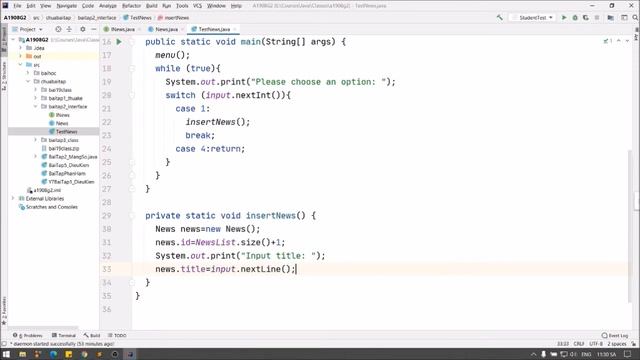Open IDE layout settings icon
640x360 pixels.
pos(624,18)
